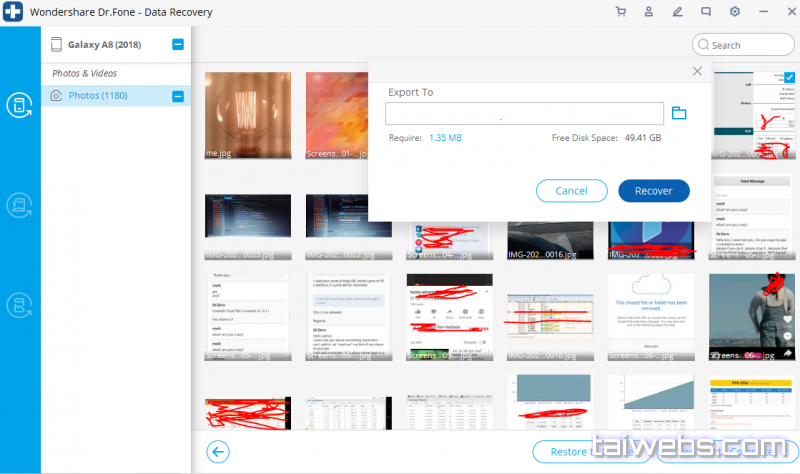This screenshot has width=800, height=474.
Task: Select the Photos (1180) category
Action: [97, 96]
